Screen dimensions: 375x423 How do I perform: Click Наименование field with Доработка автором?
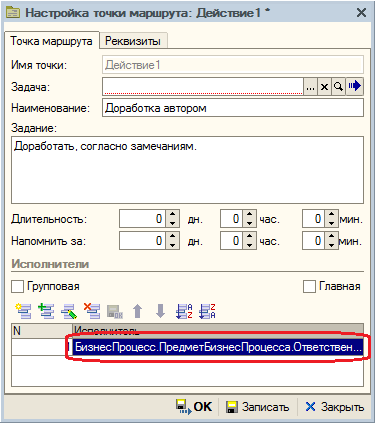point(233,108)
